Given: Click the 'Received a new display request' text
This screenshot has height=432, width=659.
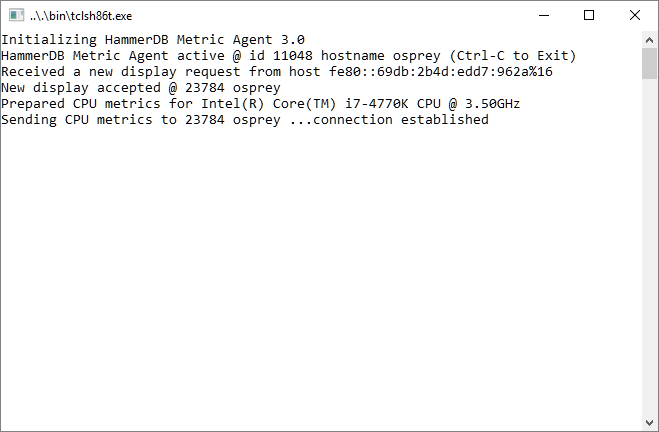Looking at the screenshot, I should [x=121, y=71].
